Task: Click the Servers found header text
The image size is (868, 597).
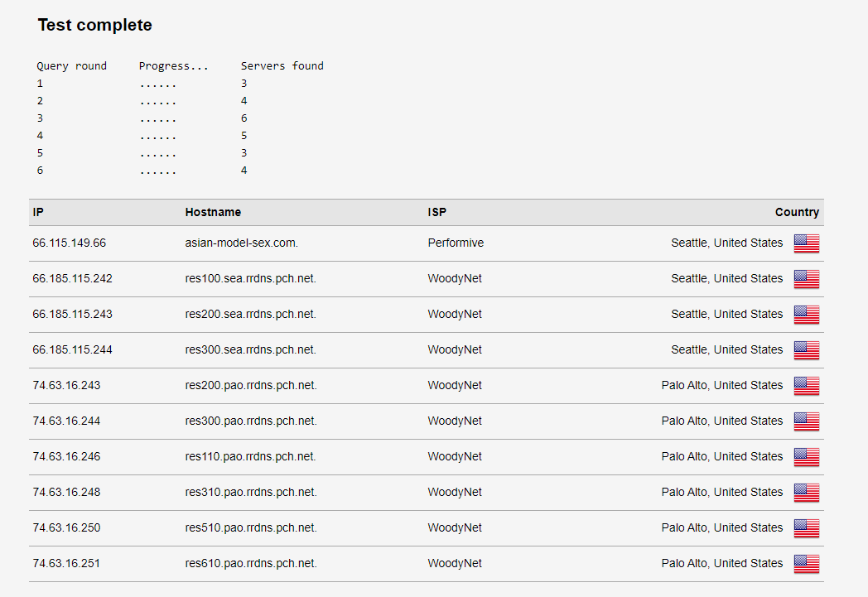Action: coord(282,66)
